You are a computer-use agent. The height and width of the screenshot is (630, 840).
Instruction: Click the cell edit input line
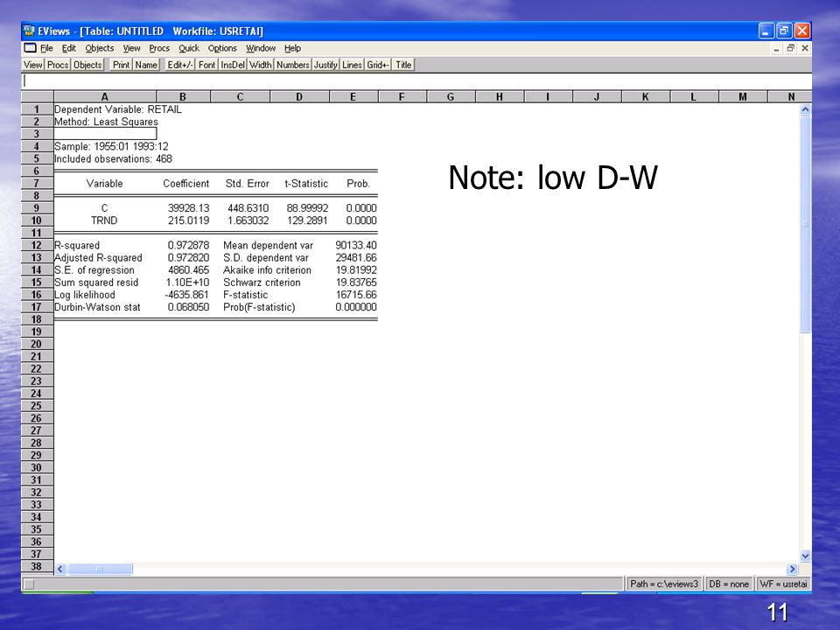coord(416,80)
